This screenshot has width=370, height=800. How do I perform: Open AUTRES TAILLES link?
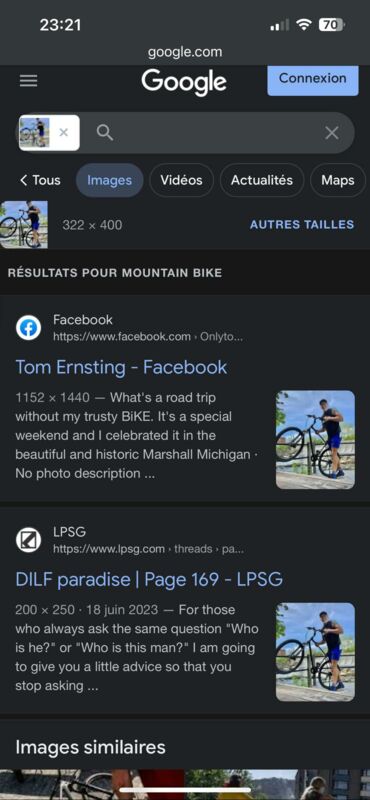[302, 224]
